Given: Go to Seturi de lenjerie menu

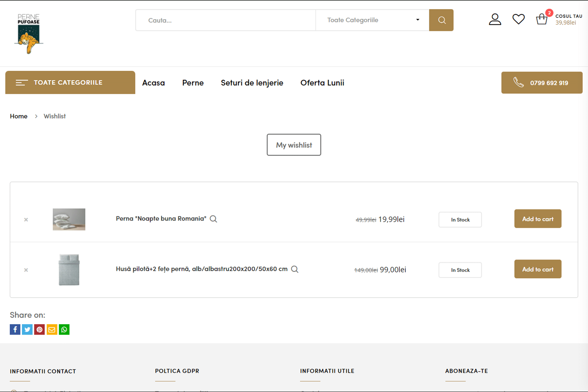Looking at the screenshot, I should (x=252, y=83).
